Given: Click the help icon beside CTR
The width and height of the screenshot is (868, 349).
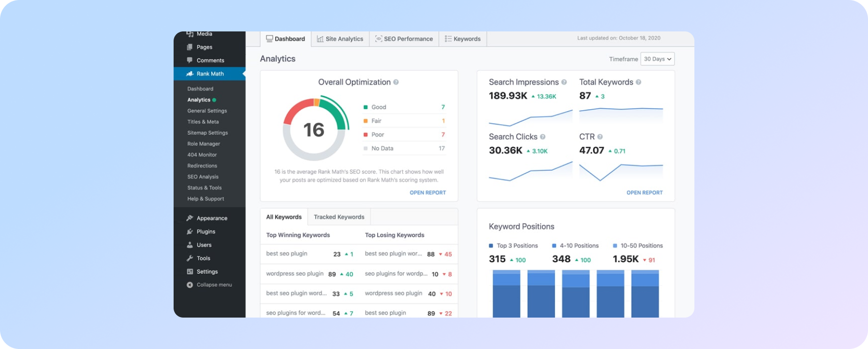Looking at the screenshot, I should click(x=600, y=137).
